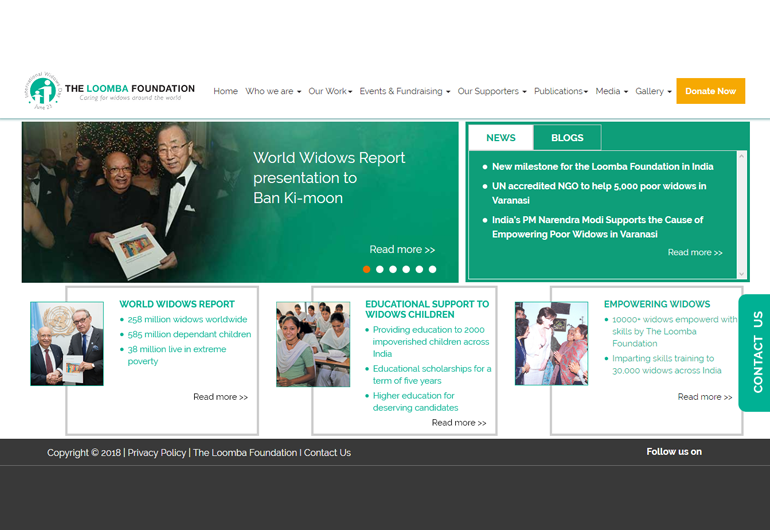Click the students classroom thumbnail
The height and width of the screenshot is (530, 770).
tap(313, 344)
